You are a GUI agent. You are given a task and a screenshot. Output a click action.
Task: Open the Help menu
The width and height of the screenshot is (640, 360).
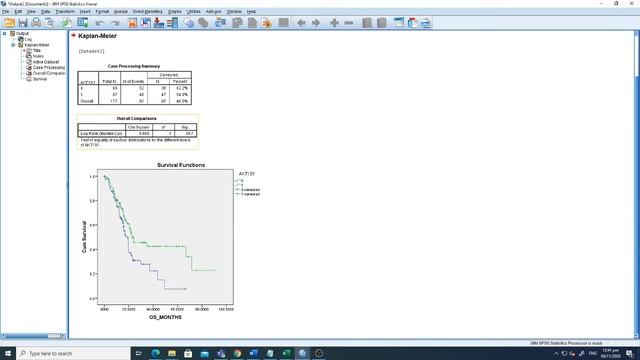pyautogui.click(x=251, y=11)
